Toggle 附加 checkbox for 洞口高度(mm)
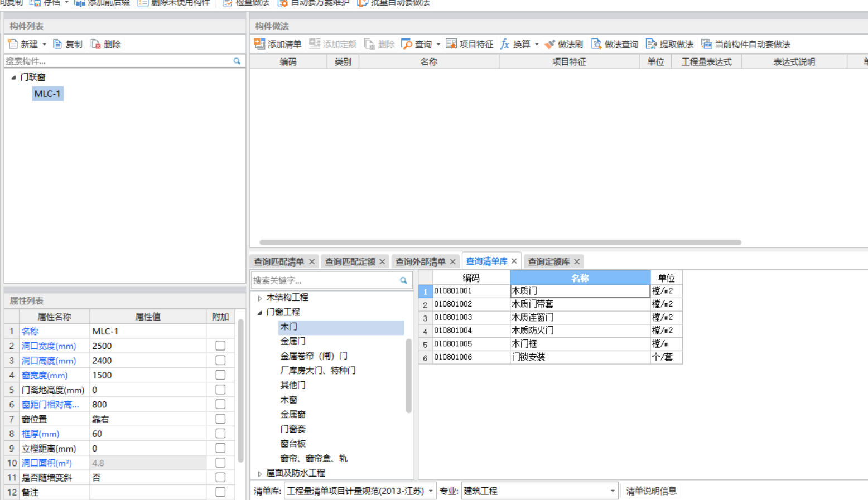 tap(220, 361)
